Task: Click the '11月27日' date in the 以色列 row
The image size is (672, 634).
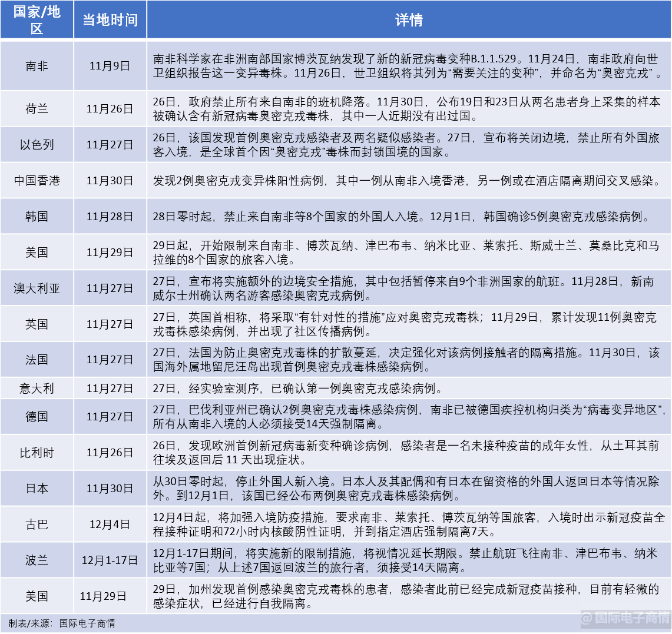Action: click(x=110, y=145)
